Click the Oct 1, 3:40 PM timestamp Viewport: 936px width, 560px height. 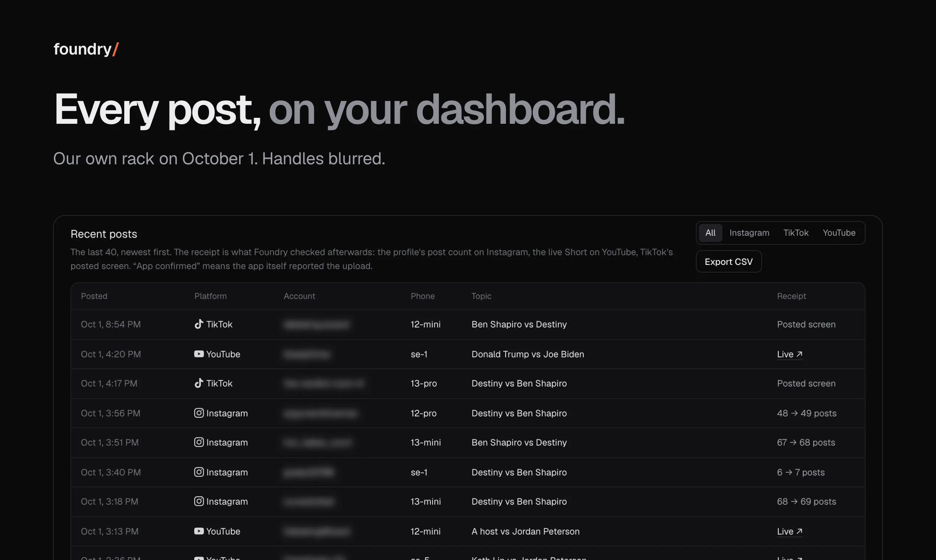point(111,472)
